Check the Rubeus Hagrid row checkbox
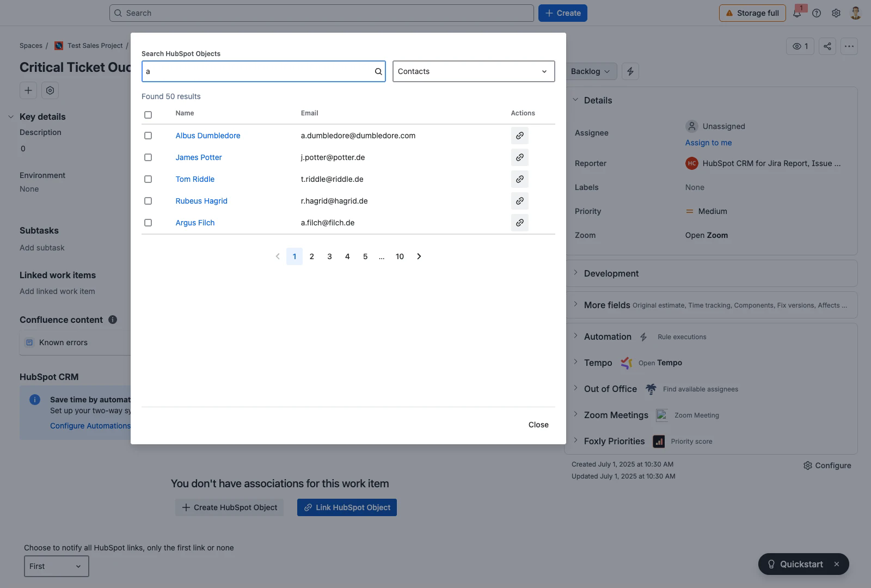 click(148, 201)
